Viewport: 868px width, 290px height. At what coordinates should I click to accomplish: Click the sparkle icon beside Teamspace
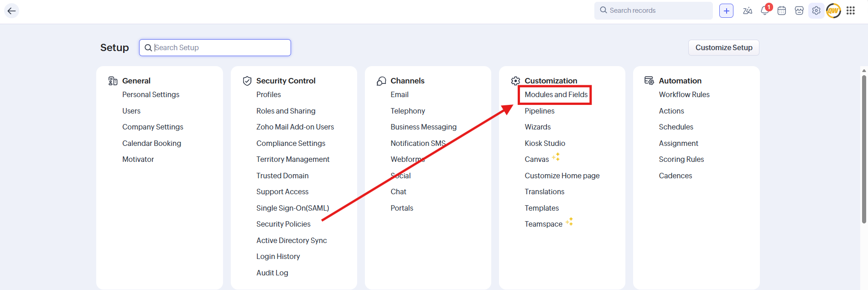(569, 222)
